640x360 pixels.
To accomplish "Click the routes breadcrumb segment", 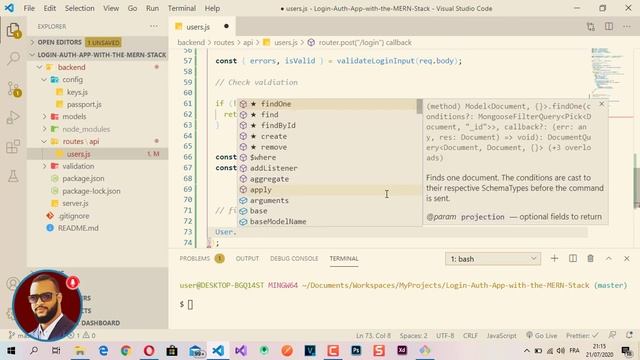I will coord(224,42).
